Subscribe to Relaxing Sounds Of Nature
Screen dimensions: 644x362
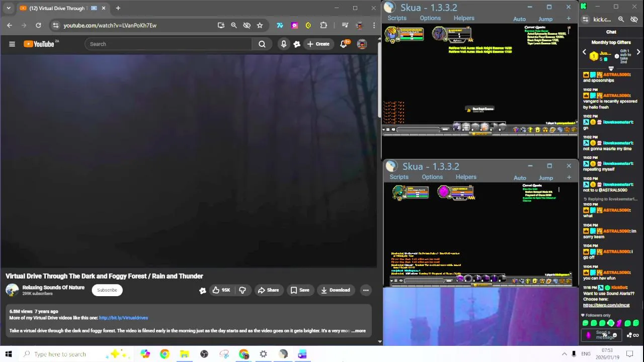[107, 290]
